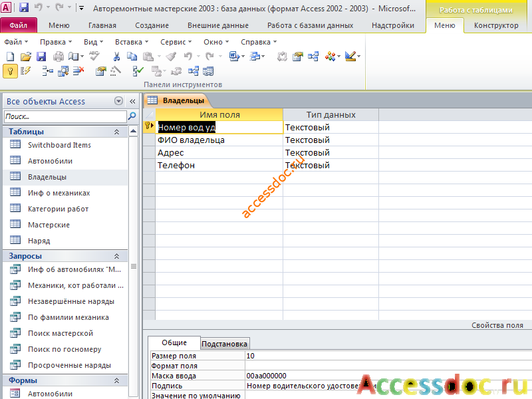Click the navigation pane scrollbar up arrow
This screenshot has height=399, width=532.
pyautogui.click(x=134, y=131)
